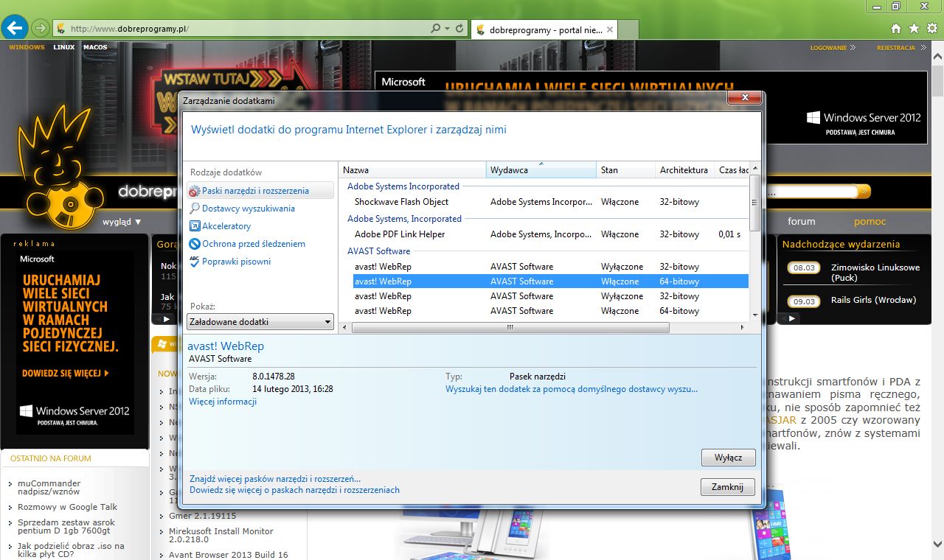Open the new-tab button beside the tab
The width and height of the screenshot is (944, 560).
coord(628,30)
